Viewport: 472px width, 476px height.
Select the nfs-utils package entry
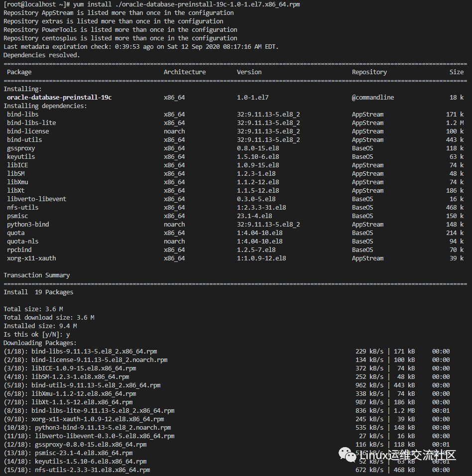click(22, 207)
